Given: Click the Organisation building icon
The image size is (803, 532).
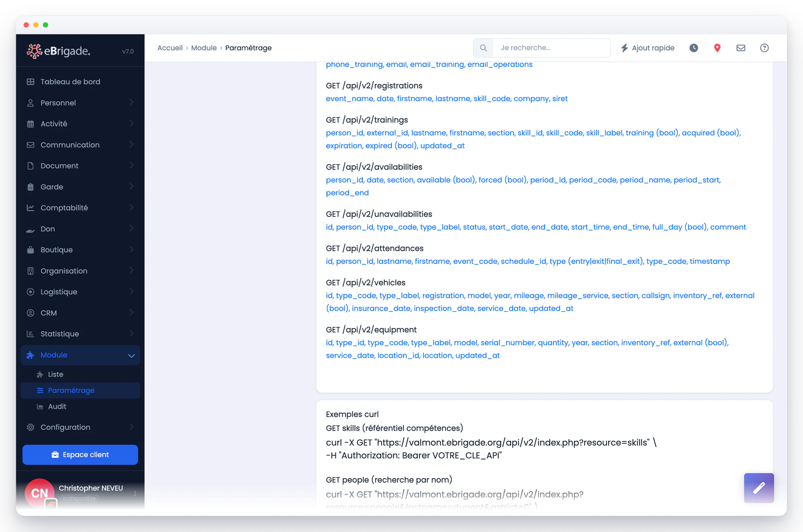Looking at the screenshot, I should 30,271.
